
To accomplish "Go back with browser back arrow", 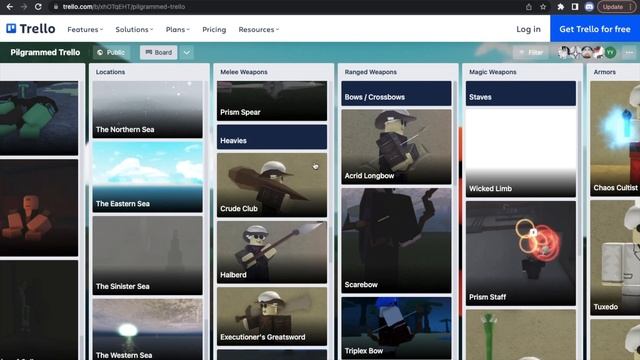I will 9,7.
